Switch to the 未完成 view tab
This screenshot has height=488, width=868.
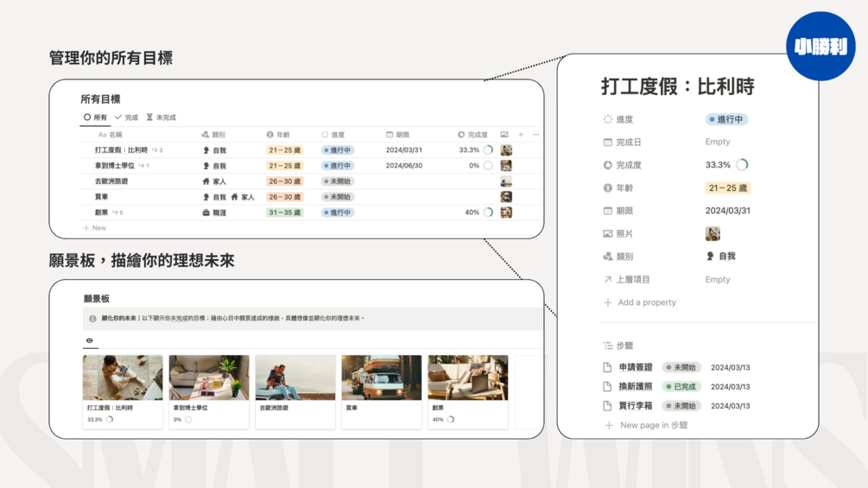(162, 117)
